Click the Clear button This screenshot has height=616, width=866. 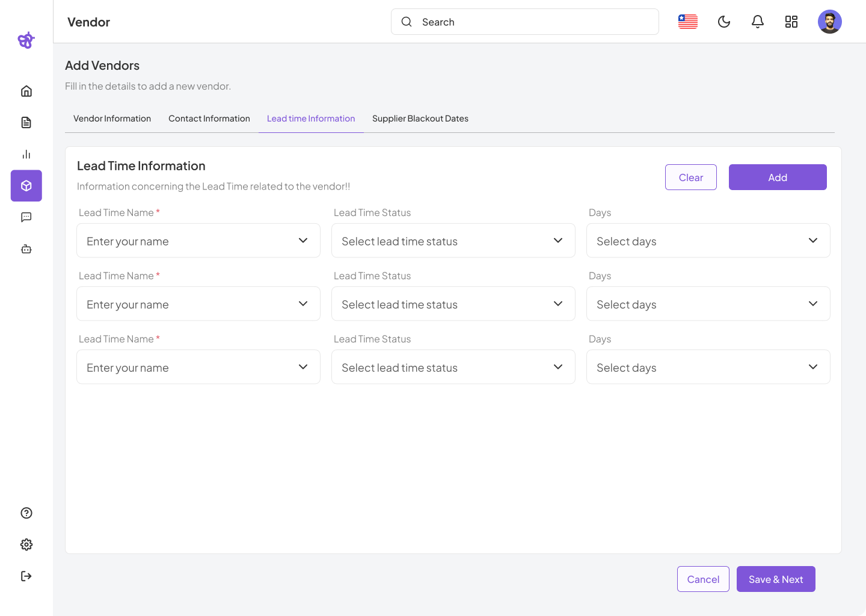pyautogui.click(x=690, y=177)
